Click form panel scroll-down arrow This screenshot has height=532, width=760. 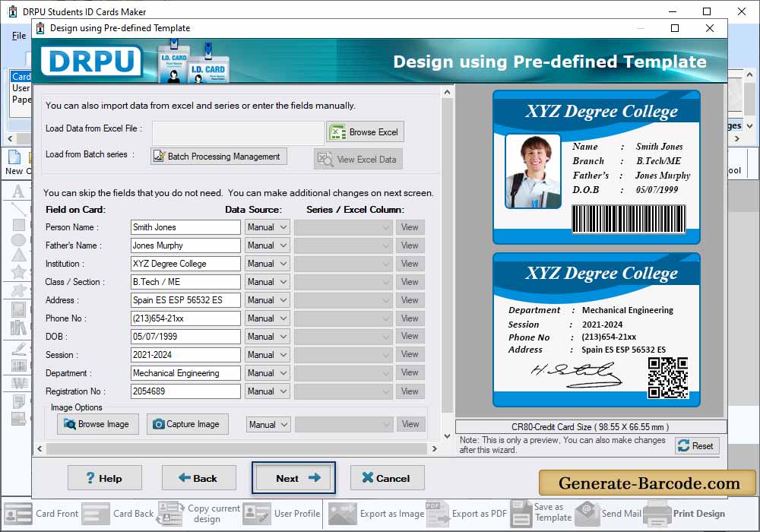447,436
